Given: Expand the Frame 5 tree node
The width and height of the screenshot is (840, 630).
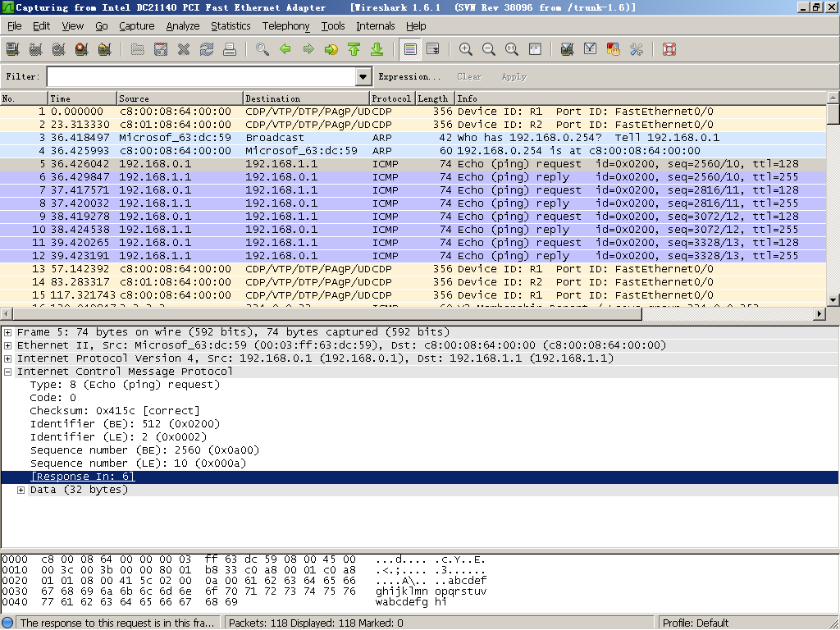Looking at the screenshot, I should (x=8, y=332).
